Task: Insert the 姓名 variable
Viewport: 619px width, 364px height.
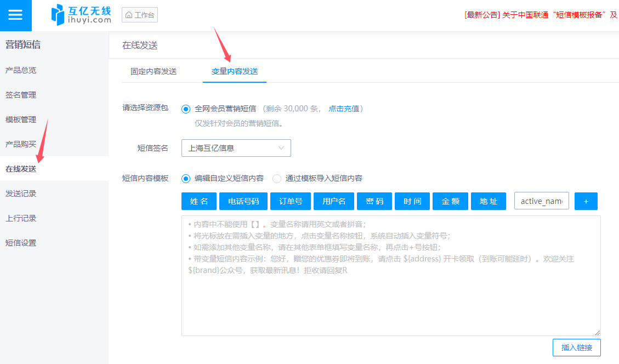Action: [x=199, y=201]
